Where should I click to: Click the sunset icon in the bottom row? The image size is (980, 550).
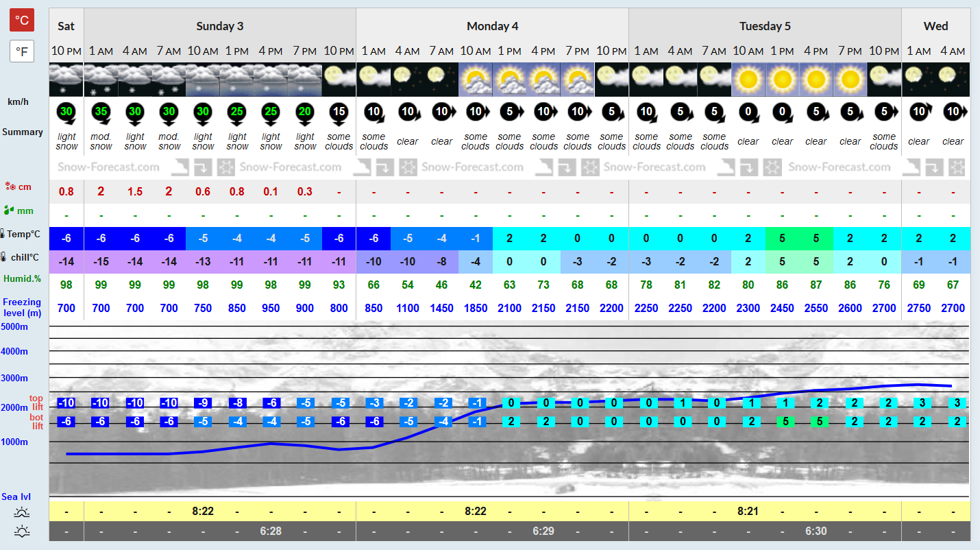tap(22, 531)
